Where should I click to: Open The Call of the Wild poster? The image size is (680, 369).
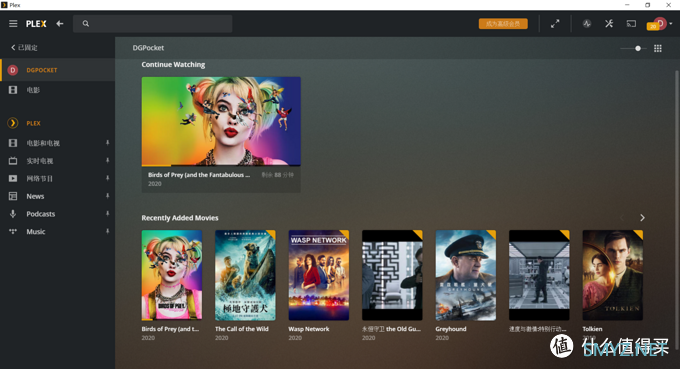[x=245, y=275]
